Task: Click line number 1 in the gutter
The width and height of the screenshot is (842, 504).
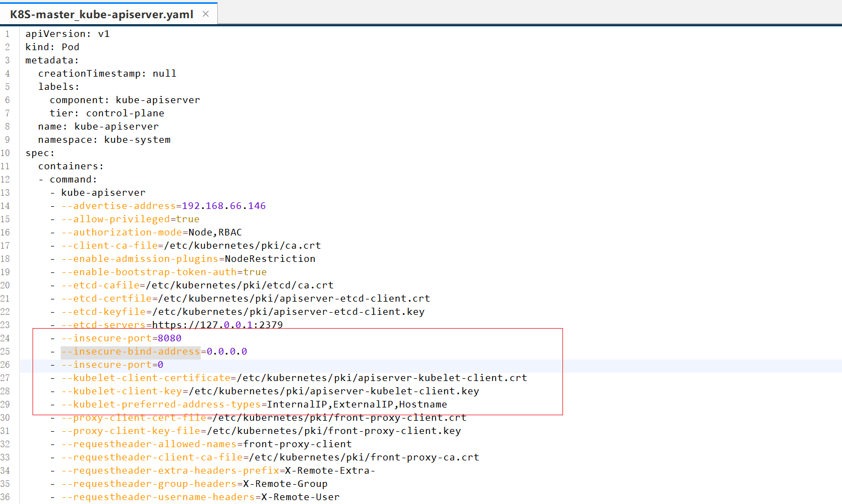Action: [7, 34]
